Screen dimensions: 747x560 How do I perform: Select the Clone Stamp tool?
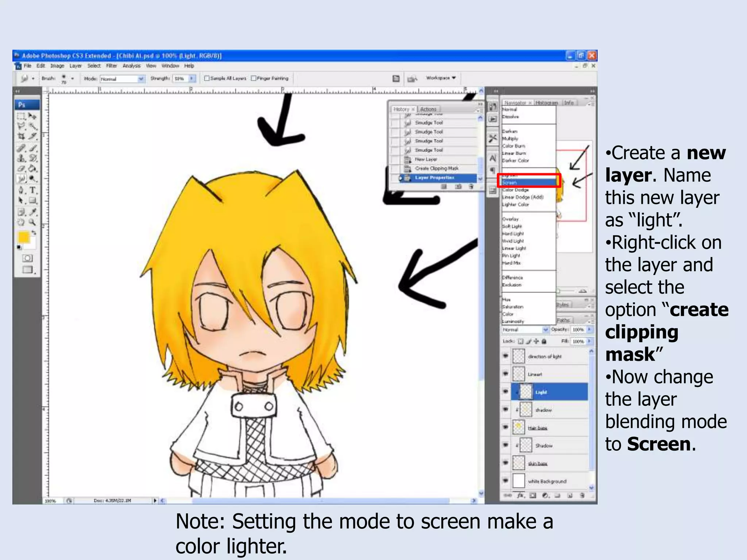pos(21,158)
